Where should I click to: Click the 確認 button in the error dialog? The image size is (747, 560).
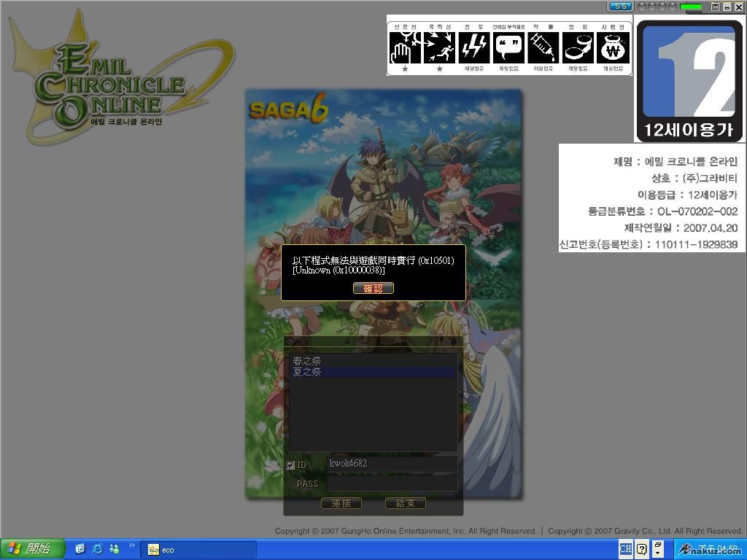tap(373, 288)
